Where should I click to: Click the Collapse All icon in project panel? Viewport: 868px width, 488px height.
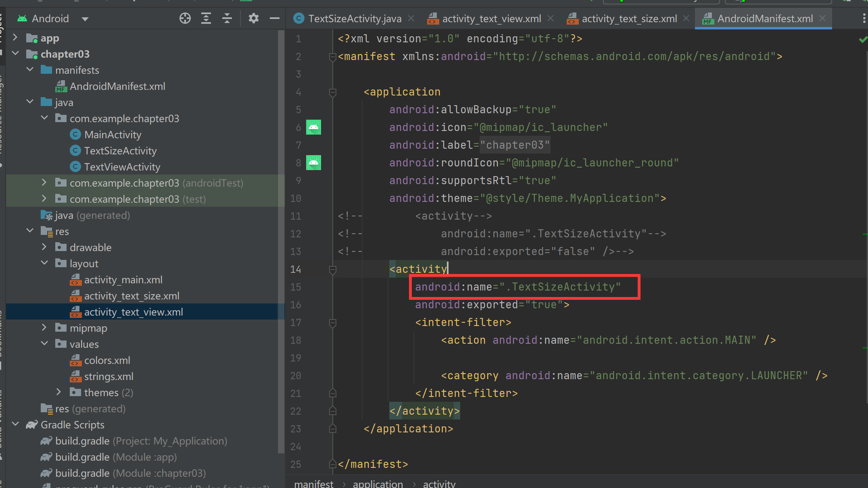coord(227,18)
